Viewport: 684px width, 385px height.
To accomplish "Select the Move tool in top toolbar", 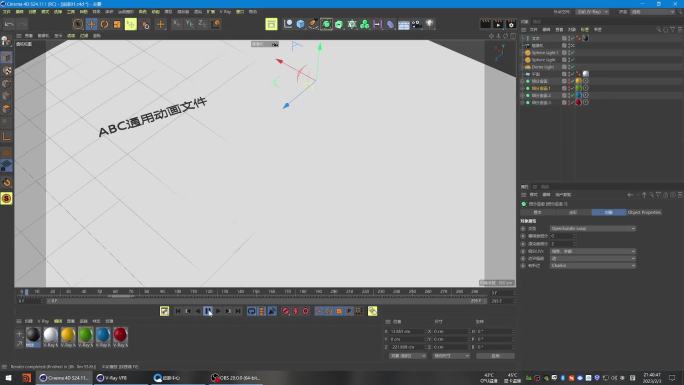I will point(91,24).
